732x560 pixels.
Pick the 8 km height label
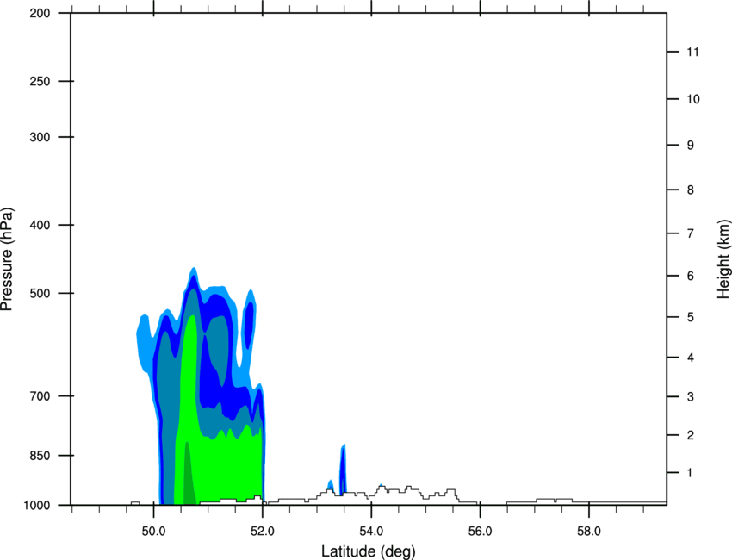[x=691, y=190]
